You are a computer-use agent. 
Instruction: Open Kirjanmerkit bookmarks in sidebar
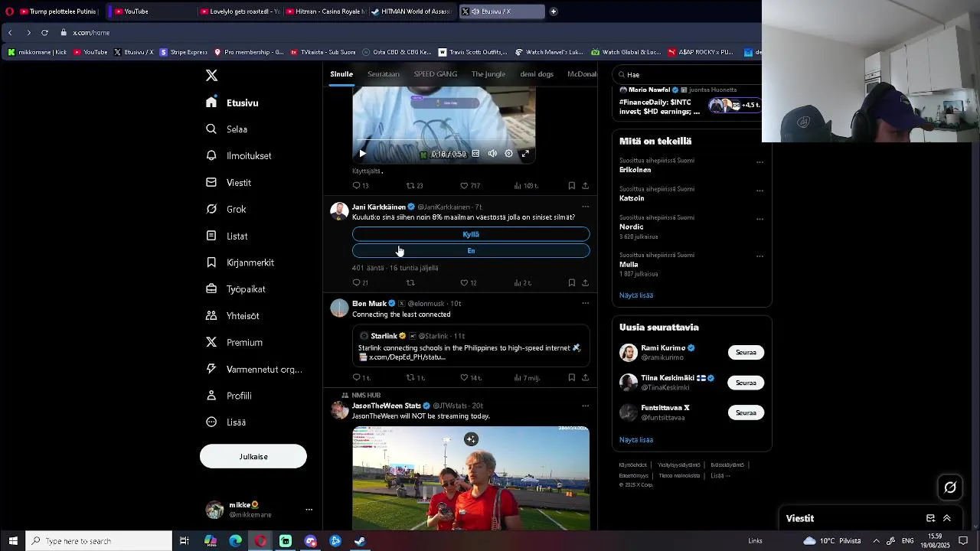(x=240, y=262)
